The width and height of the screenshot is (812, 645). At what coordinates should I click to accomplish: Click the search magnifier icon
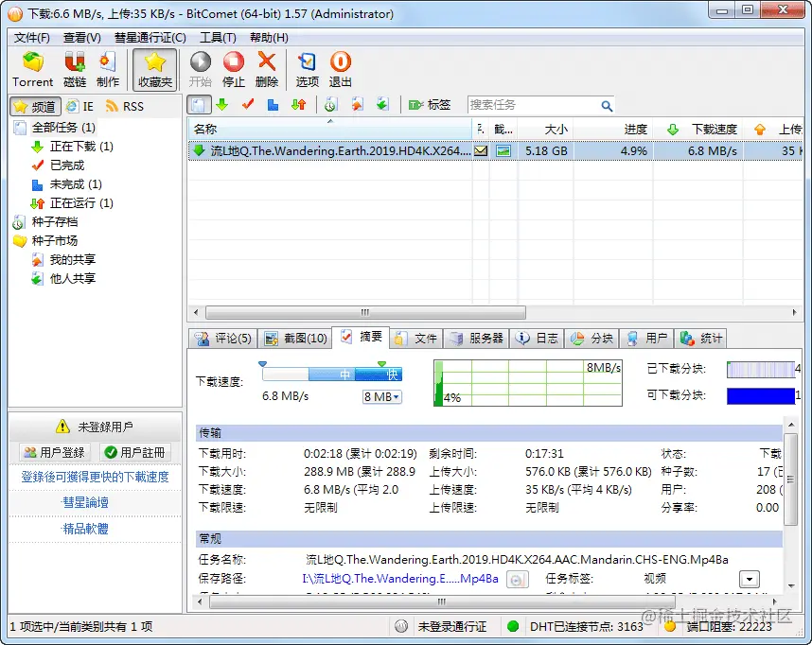point(607,106)
